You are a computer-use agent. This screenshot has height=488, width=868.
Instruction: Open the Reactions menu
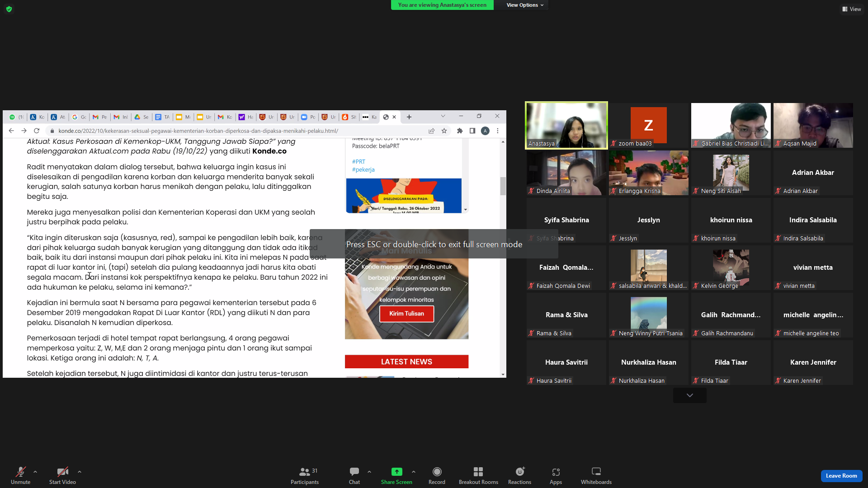click(519, 475)
